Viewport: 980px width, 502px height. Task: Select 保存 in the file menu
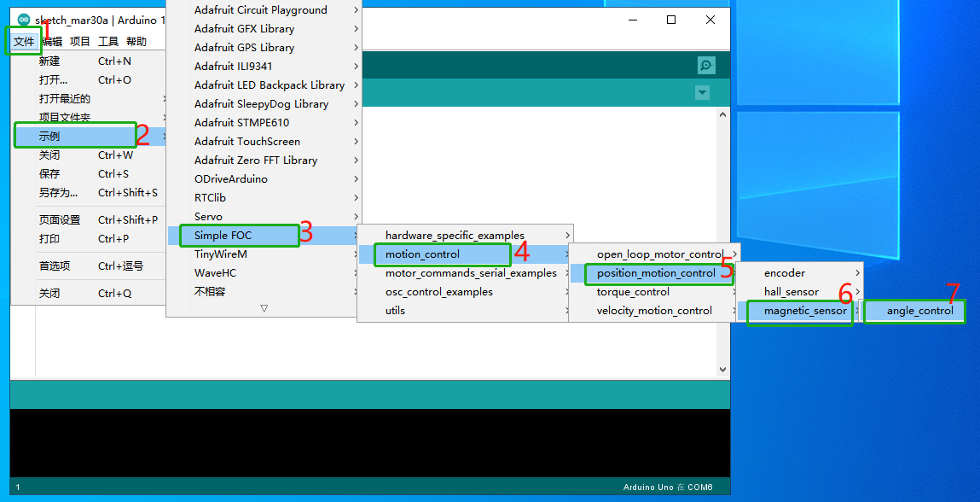click(88, 174)
